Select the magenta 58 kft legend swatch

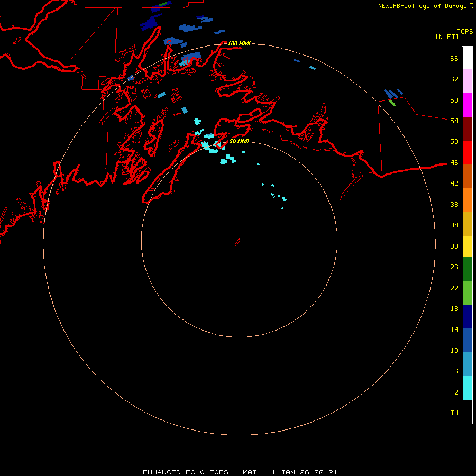pos(467,105)
